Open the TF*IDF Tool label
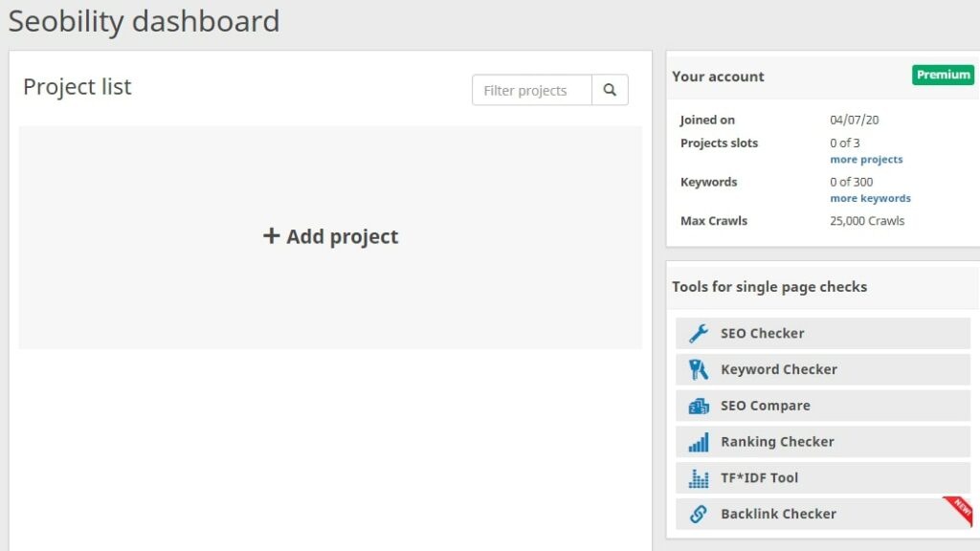The height and width of the screenshot is (551, 980). click(759, 478)
